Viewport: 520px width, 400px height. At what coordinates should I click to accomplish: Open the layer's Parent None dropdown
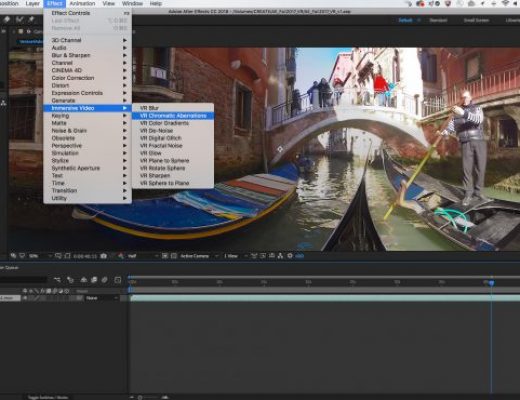pyautogui.click(x=101, y=298)
